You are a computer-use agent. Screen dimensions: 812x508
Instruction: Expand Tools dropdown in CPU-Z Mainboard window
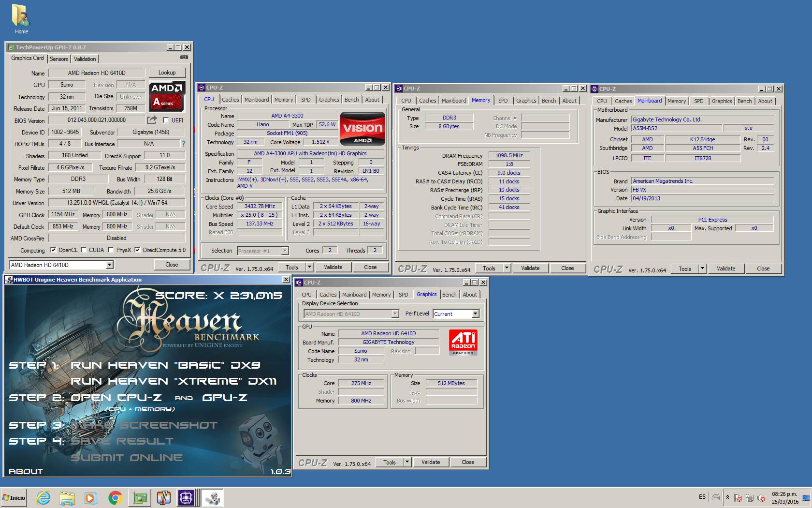703,269
